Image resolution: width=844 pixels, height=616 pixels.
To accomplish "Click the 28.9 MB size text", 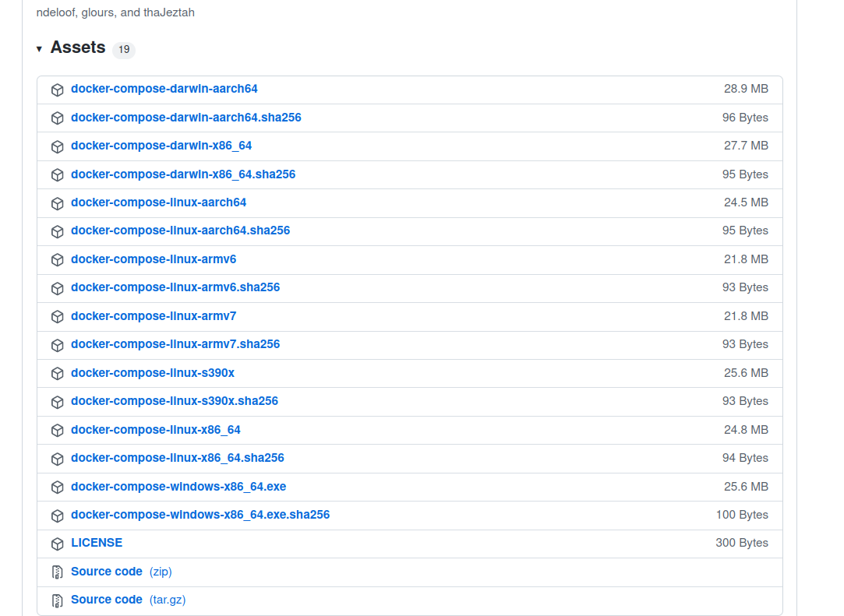I will [x=746, y=89].
